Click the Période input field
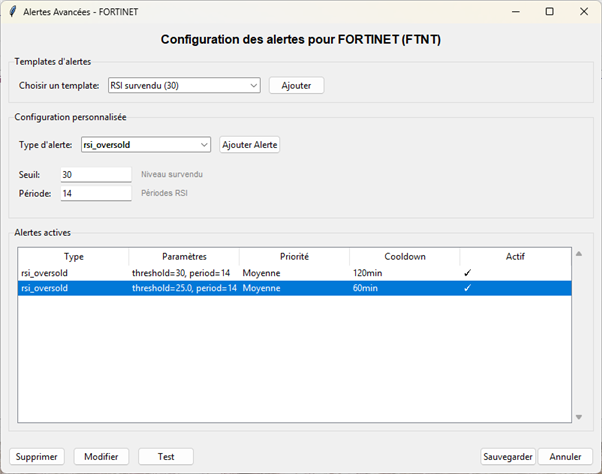The image size is (602, 474). [x=96, y=193]
